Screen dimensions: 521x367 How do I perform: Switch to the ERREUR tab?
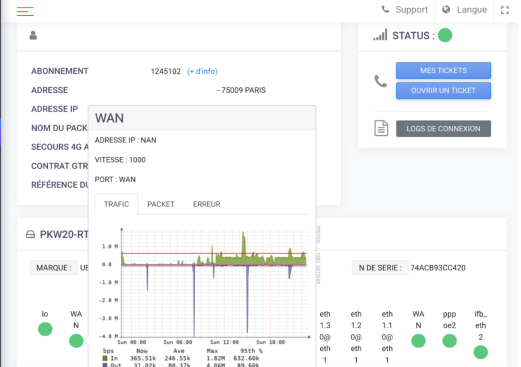click(x=206, y=204)
